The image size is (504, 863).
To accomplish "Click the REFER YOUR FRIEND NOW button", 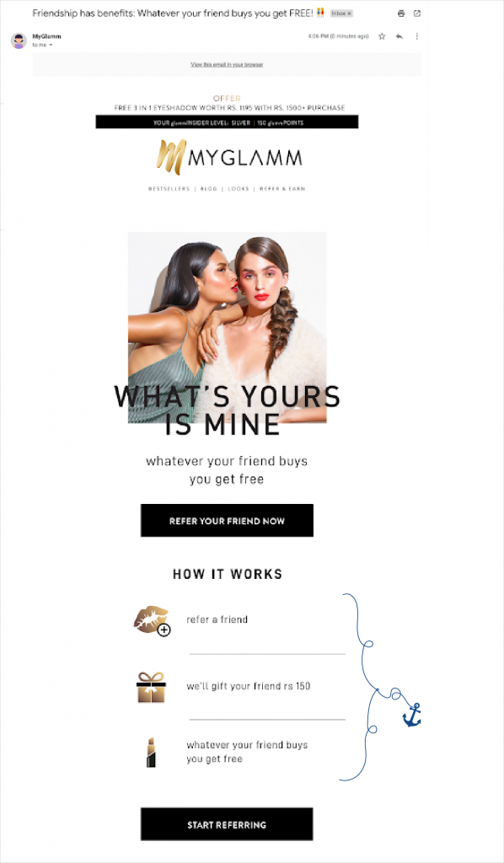I will [x=227, y=521].
